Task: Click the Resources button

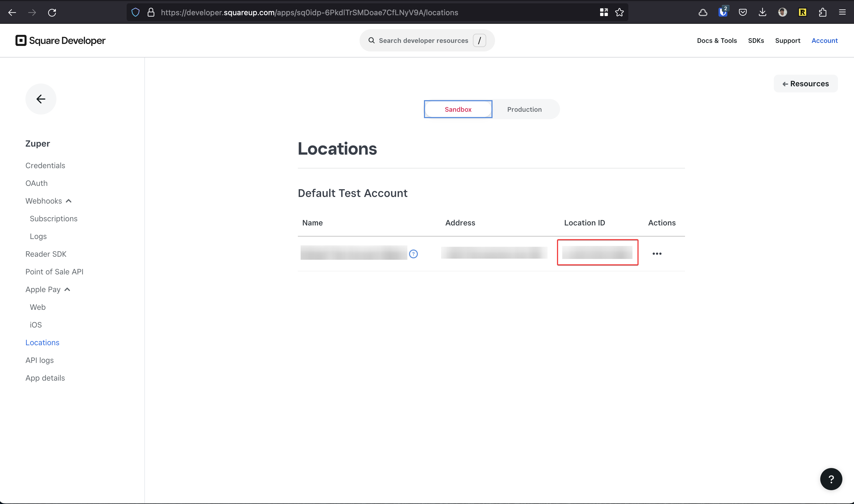Action: tap(805, 84)
